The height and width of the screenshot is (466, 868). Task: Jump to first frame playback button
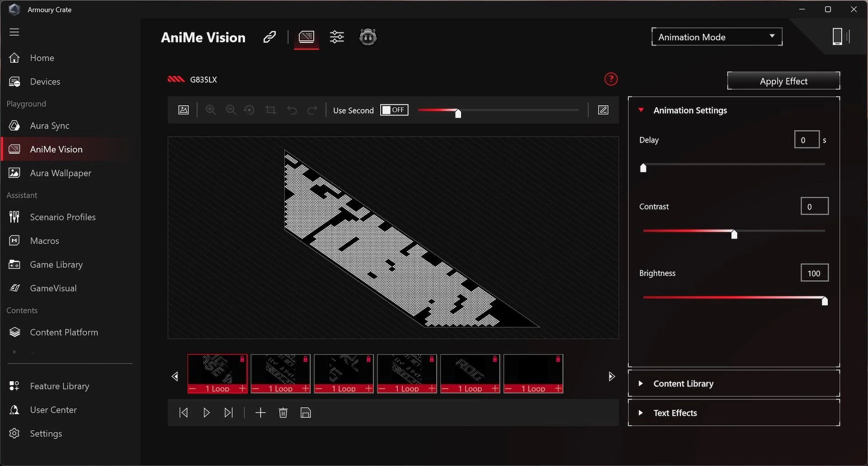(x=183, y=413)
